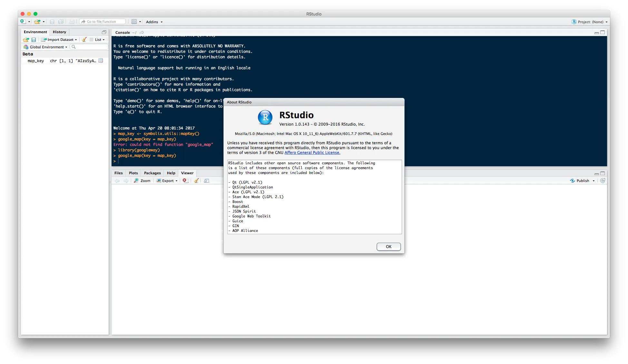Screen dimensions: 628x364
Task: Clear all viewer items with broom
Action: click(x=196, y=181)
